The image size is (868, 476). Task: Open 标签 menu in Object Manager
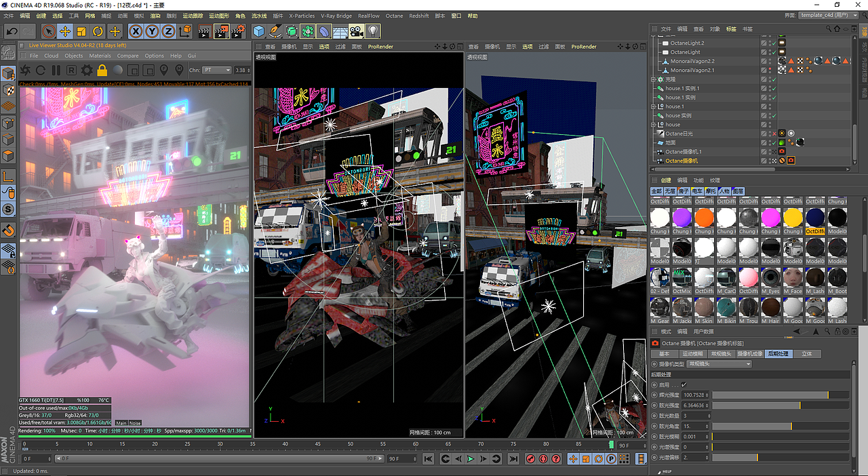pyautogui.click(x=731, y=29)
